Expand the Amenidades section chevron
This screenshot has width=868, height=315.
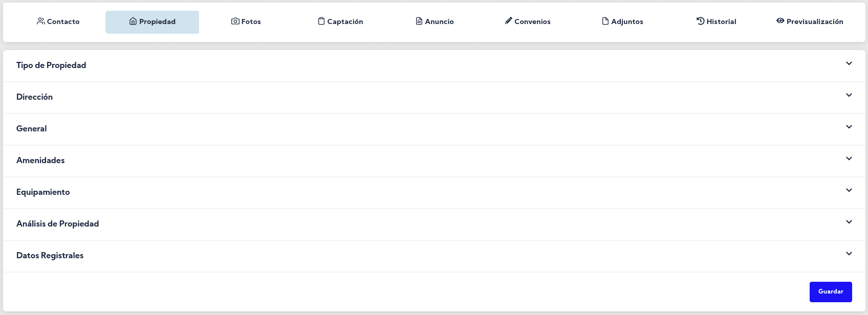click(849, 159)
